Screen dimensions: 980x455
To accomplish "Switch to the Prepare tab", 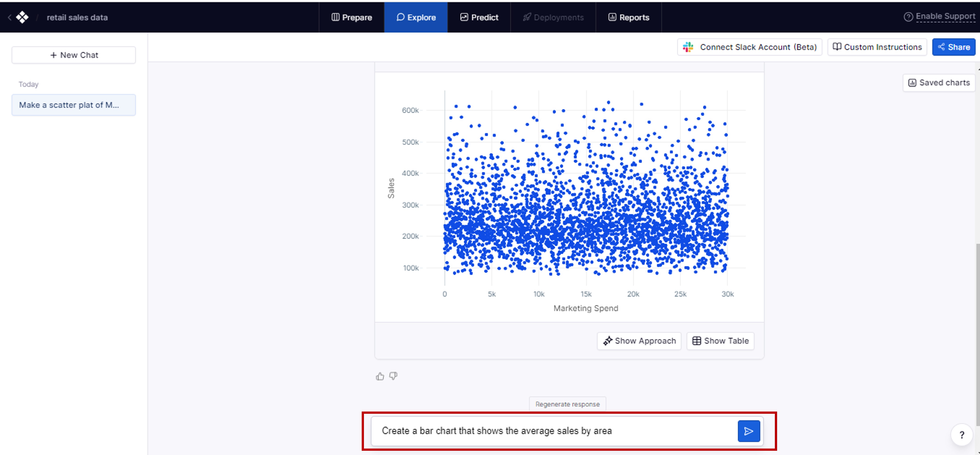I will click(x=351, y=18).
